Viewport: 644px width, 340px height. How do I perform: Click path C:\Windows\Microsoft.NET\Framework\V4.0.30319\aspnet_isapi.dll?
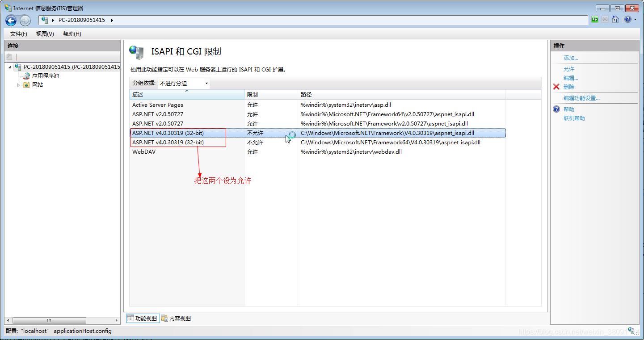[387, 133]
